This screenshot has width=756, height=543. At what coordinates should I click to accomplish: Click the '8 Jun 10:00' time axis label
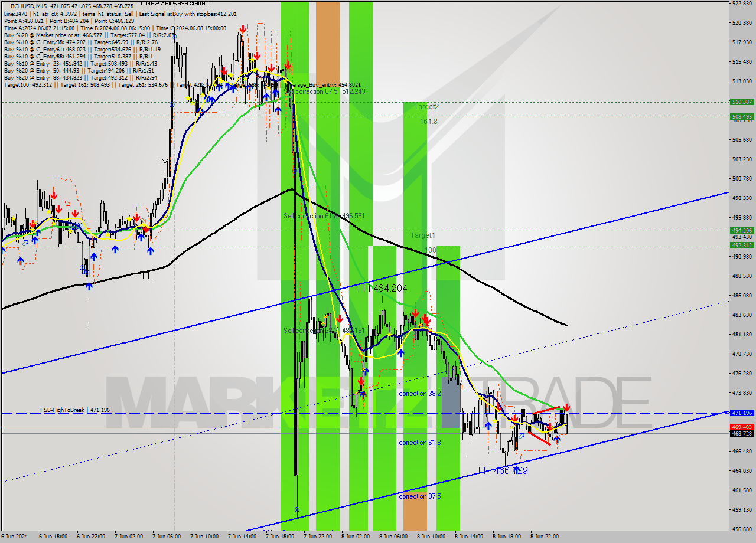coord(431,537)
